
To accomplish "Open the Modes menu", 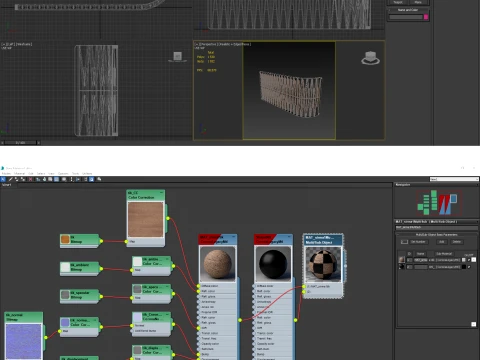I will 6,173.
